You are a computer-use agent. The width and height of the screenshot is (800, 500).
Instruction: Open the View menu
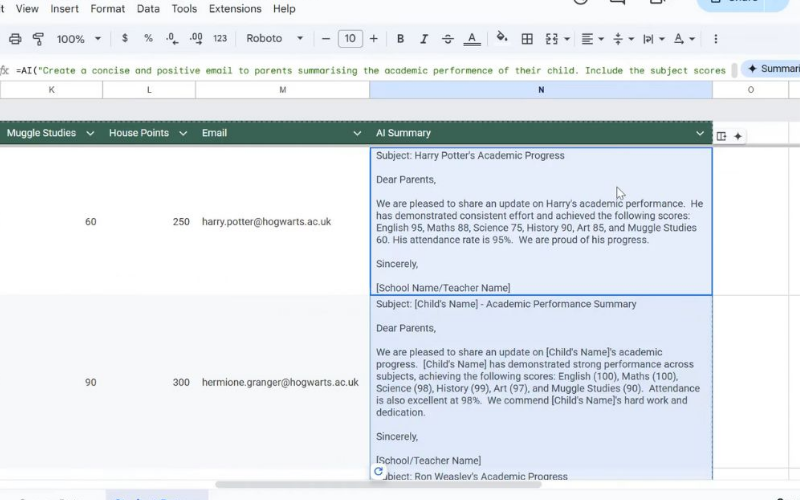(27, 9)
